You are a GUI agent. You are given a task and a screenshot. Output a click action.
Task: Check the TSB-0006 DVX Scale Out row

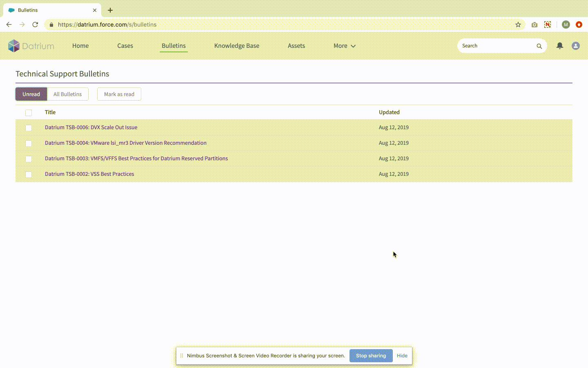pos(29,128)
